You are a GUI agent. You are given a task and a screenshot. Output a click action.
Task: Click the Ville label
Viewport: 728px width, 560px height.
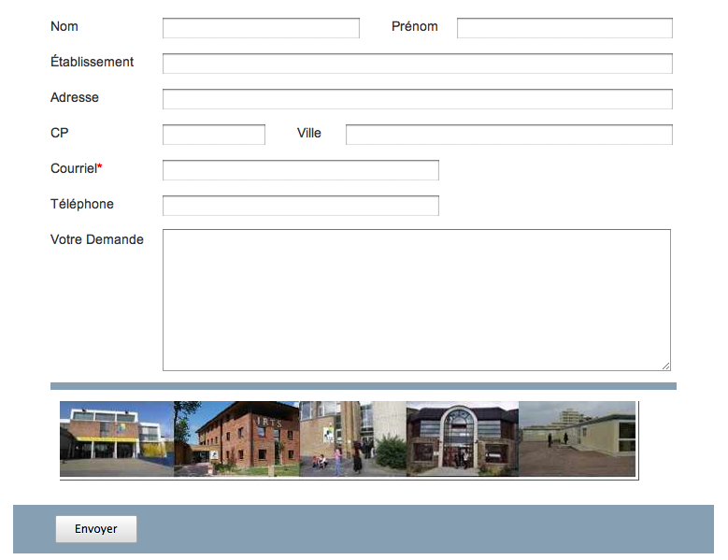click(308, 133)
